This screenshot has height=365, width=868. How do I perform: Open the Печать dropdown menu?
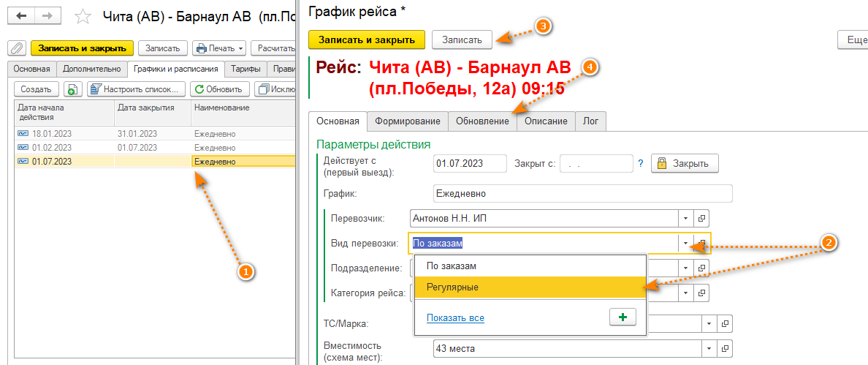[x=219, y=48]
